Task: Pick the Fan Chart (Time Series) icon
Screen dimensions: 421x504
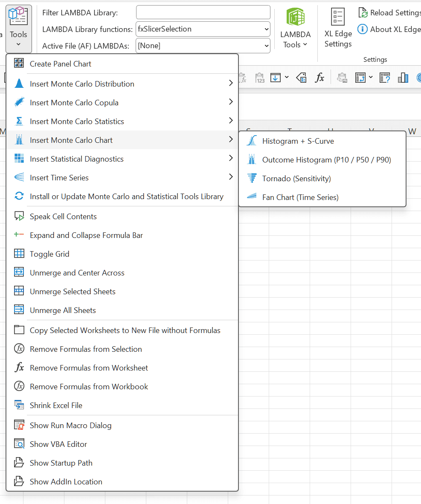Action: click(252, 197)
